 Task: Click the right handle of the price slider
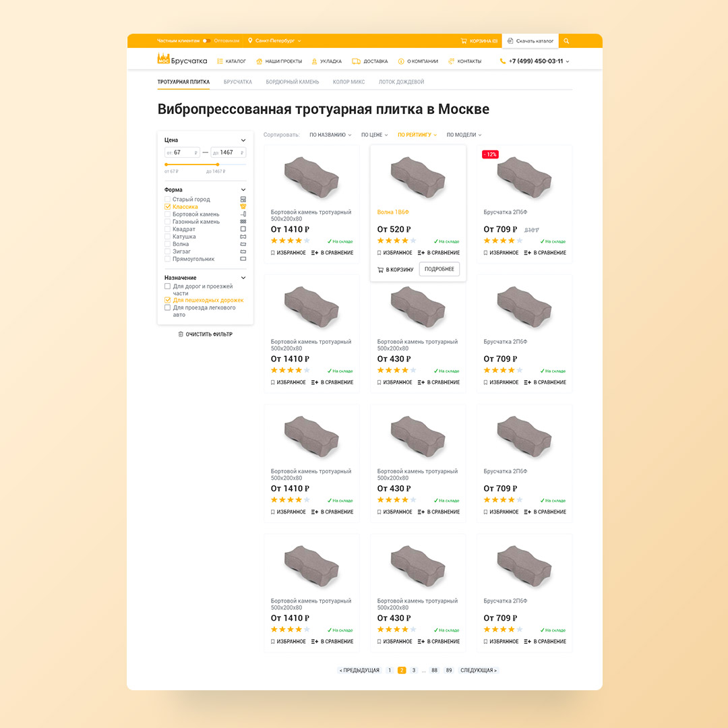point(218,164)
